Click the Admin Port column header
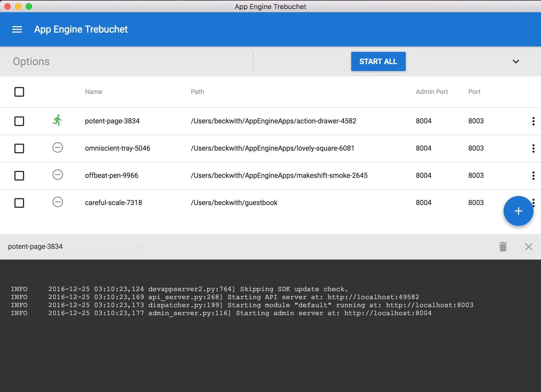Screen dimensions: 541x392 pos(432,92)
